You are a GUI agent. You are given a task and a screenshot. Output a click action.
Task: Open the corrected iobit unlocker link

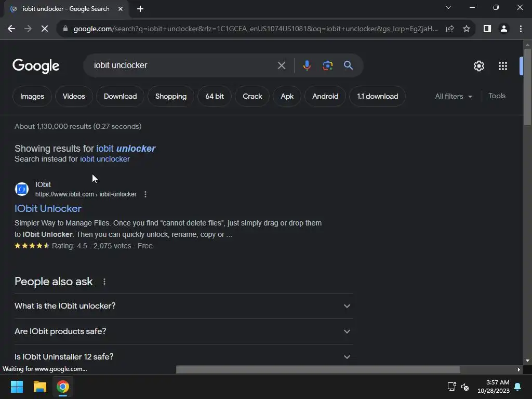[126, 148]
